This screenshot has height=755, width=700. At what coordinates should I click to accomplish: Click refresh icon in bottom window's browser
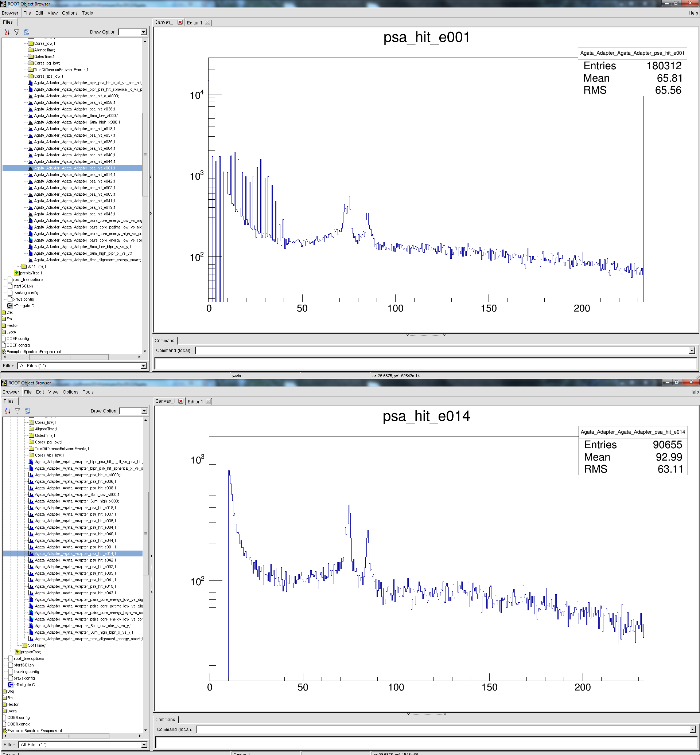(27, 411)
